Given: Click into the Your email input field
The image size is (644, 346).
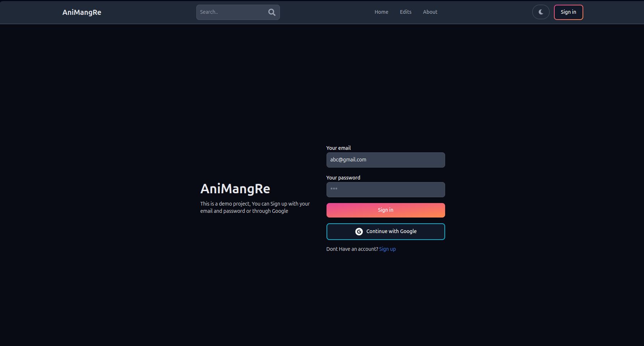Looking at the screenshot, I should pyautogui.click(x=385, y=160).
